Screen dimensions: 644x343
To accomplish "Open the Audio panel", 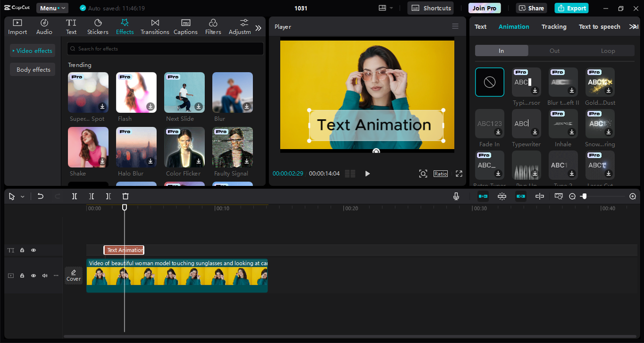I will pos(44,27).
